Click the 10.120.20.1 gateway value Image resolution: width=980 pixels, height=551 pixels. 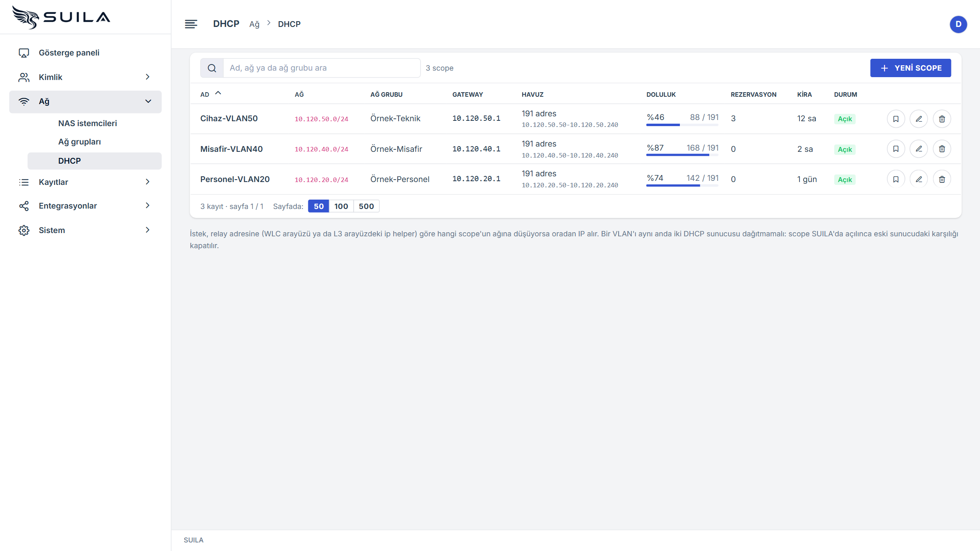476,179
